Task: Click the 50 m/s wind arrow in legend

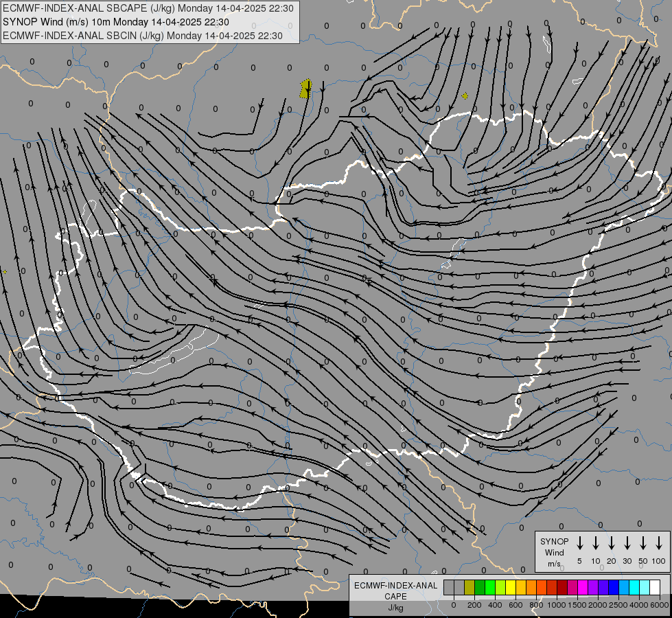Action: 643,543
